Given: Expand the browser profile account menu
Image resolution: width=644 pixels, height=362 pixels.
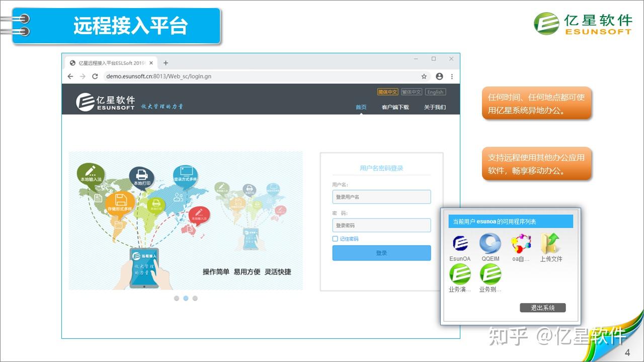Looking at the screenshot, I should pos(440,76).
